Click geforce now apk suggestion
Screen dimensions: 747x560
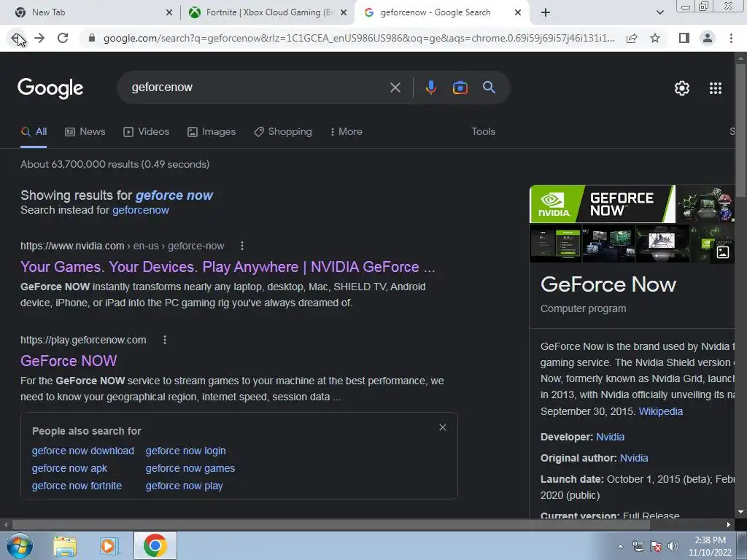[69, 468]
